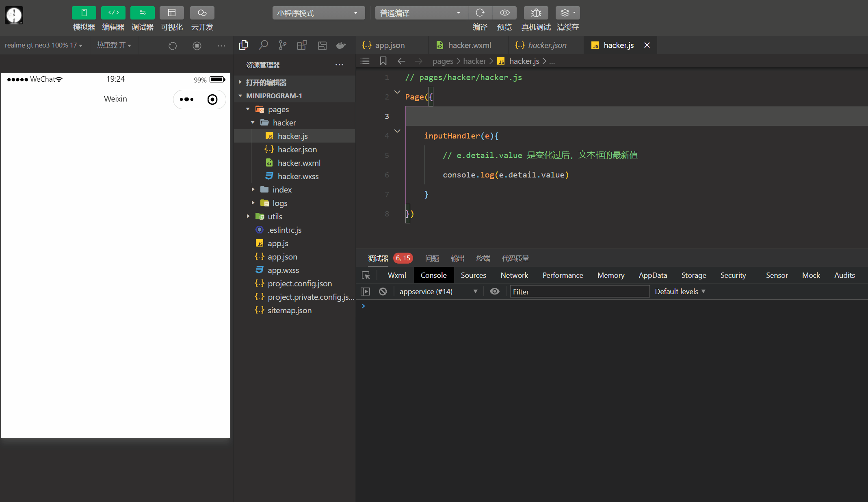The height and width of the screenshot is (502, 868).
Task: Open the realme gt neo3 device dropdown
Action: [43, 45]
